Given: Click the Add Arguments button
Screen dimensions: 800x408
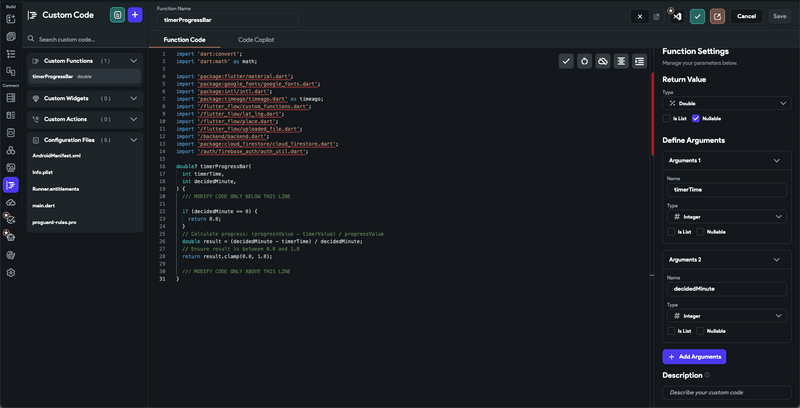Looking at the screenshot, I should [694, 356].
